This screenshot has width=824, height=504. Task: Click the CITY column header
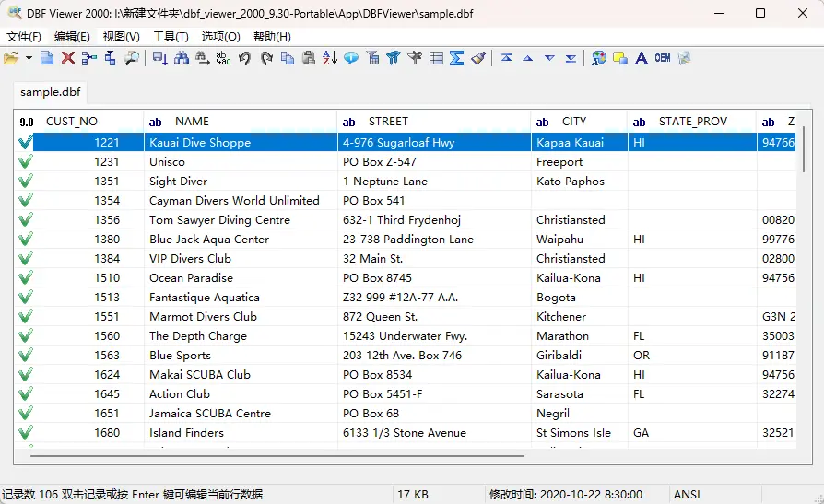click(579, 122)
